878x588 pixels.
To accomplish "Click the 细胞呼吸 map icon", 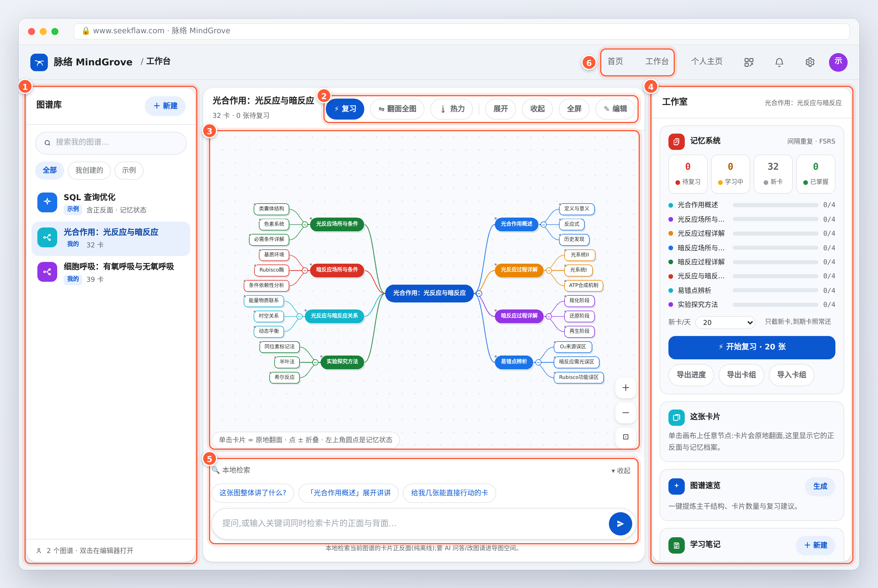I will 47,272.
